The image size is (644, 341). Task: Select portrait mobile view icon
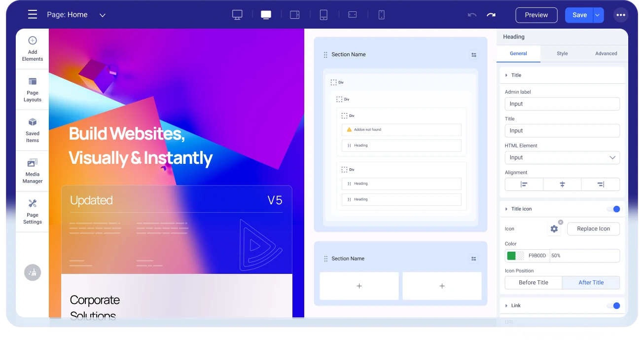pyautogui.click(x=381, y=15)
